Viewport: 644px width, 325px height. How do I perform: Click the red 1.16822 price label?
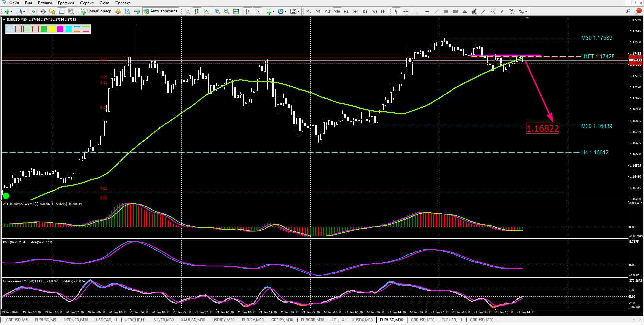coord(543,128)
